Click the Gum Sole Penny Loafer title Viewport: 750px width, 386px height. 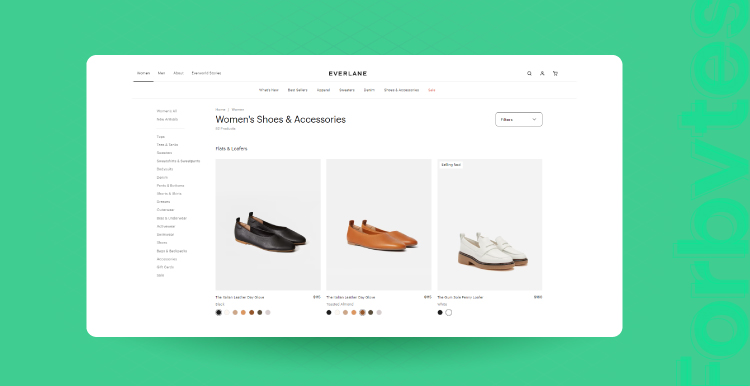pos(460,297)
